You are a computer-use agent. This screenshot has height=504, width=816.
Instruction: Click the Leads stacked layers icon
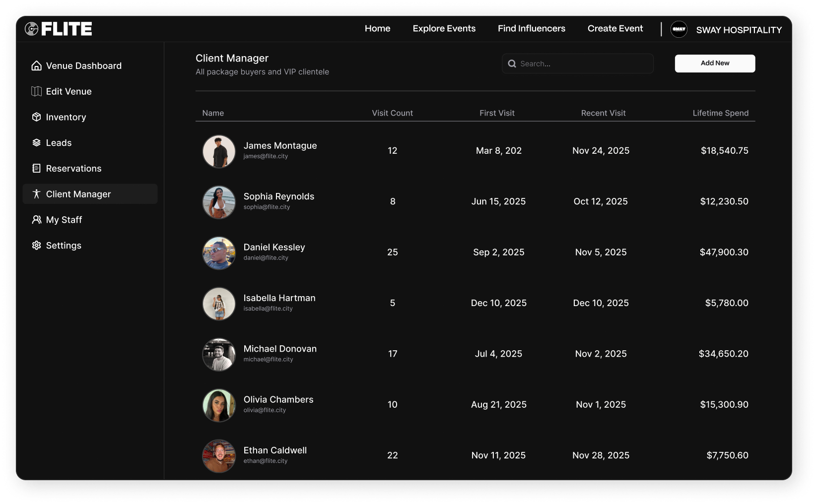pos(36,143)
